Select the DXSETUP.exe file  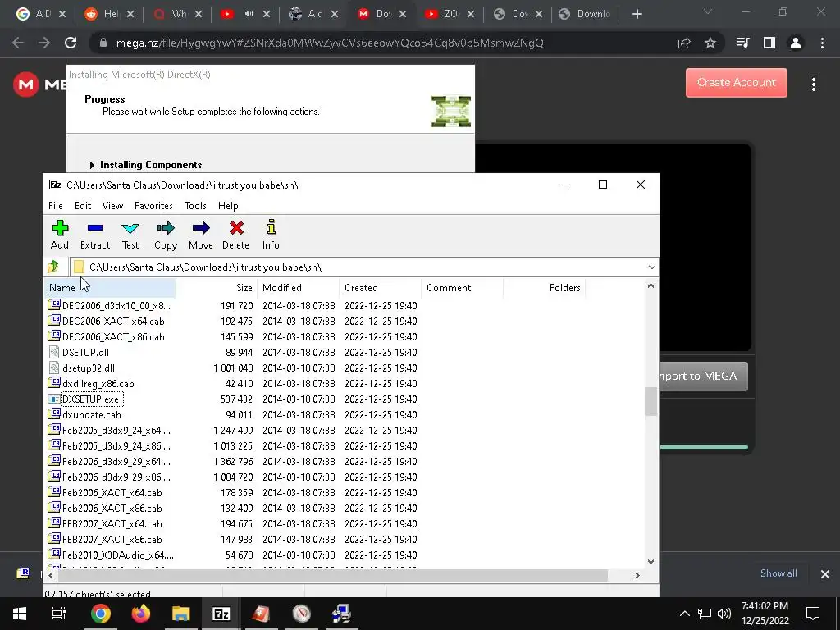coord(90,399)
